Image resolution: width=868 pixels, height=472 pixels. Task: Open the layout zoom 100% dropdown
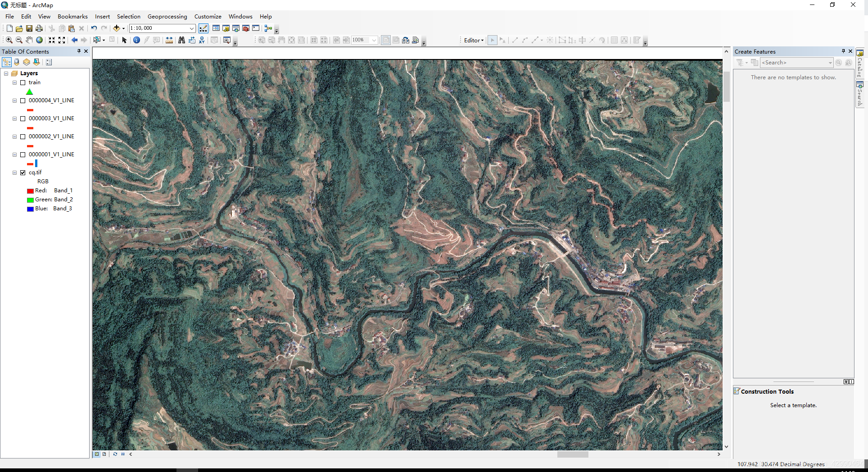[374, 40]
